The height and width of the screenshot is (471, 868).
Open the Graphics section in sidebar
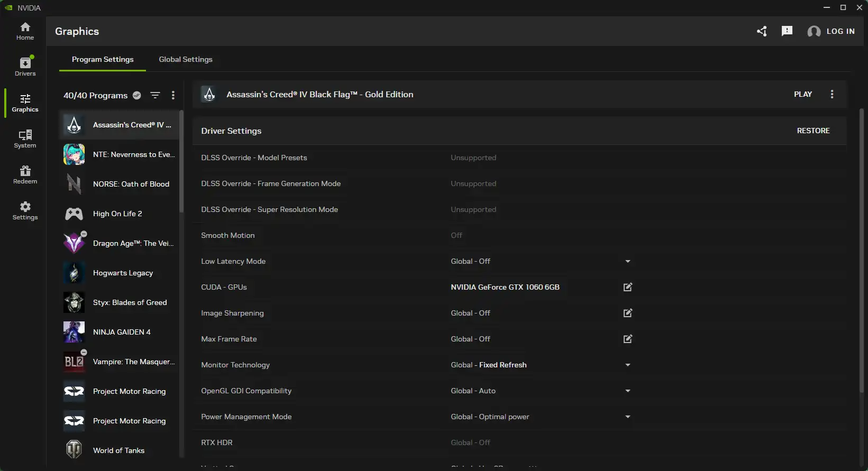(25, 103)
